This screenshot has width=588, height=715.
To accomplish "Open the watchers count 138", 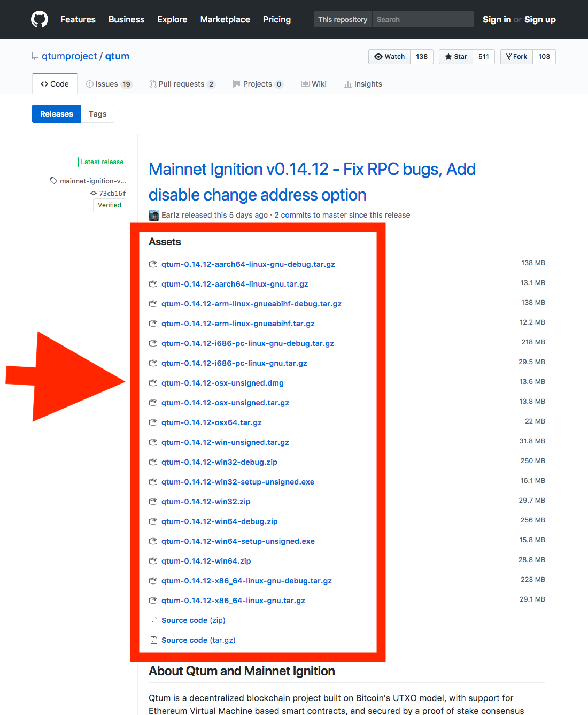I will (x=422, y=57).
